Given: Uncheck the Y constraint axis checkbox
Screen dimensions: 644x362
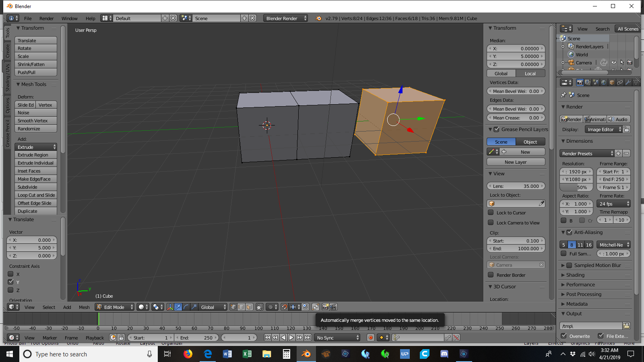Looking at the screenshot, I should pyautogui.click(x=11, y=282).
